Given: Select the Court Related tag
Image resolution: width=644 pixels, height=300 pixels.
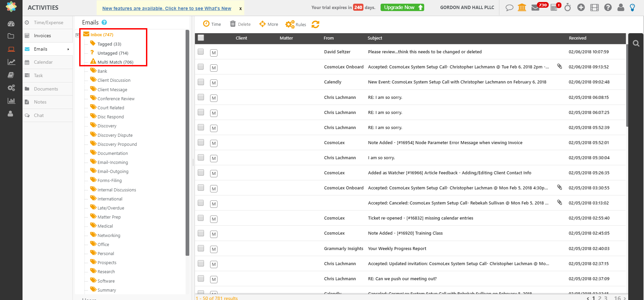Looking at the screenshot, I should (111, 108).
